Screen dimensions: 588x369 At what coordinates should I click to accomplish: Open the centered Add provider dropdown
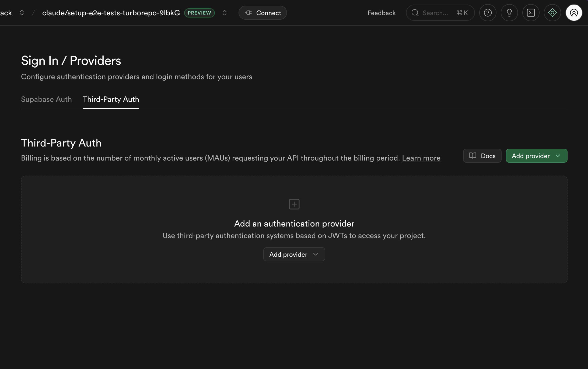click(294, 254)
